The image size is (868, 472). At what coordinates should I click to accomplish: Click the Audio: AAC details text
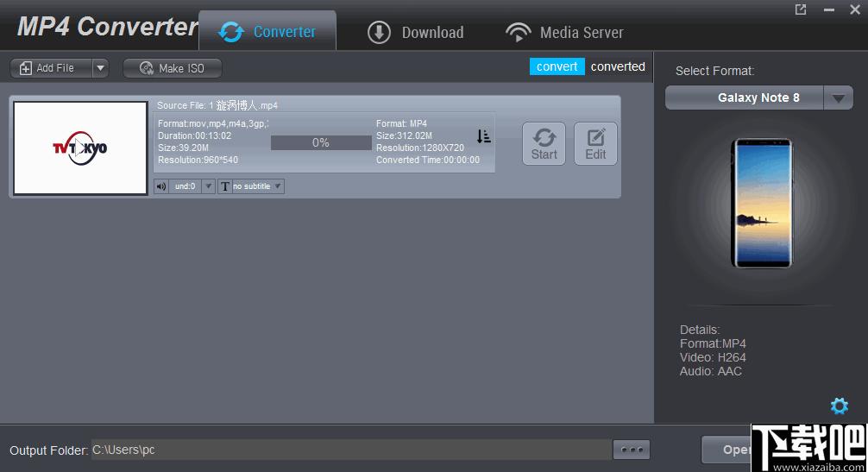click(x=710, y=371)
